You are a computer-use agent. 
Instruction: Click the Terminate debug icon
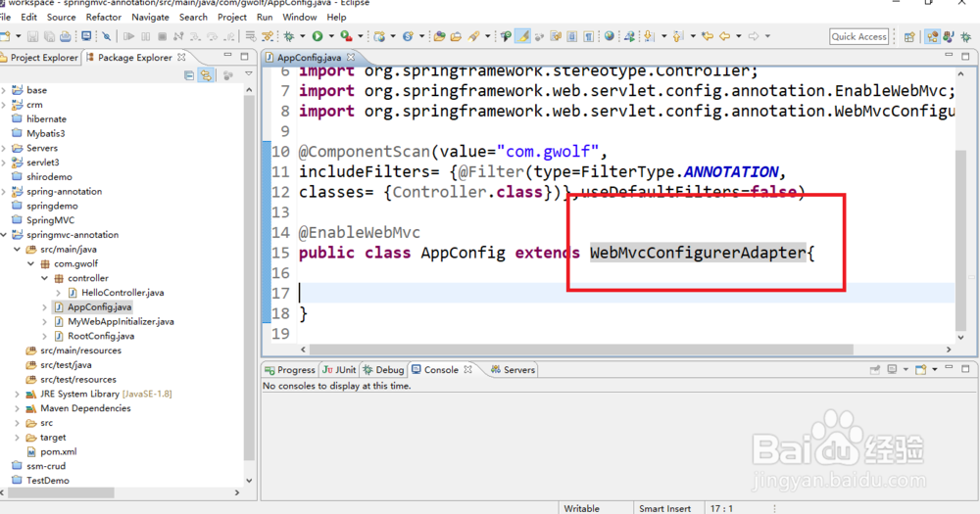click(x=162, y=36)
